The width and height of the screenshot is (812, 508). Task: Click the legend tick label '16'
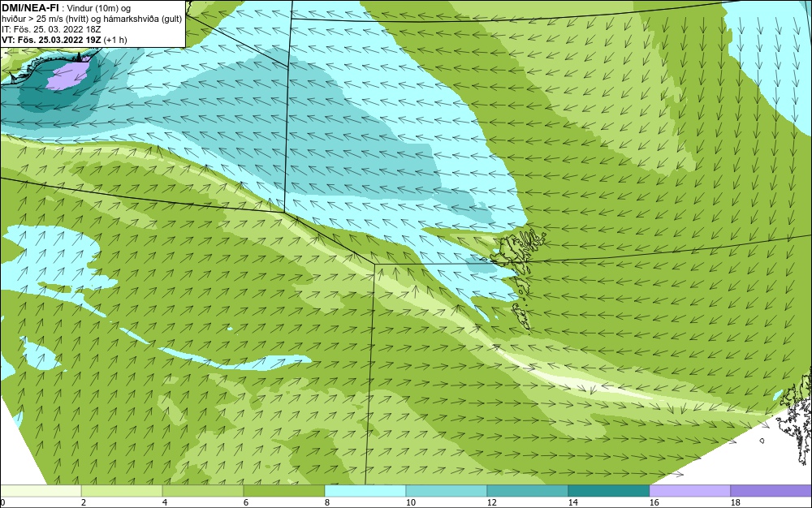[x=654, y=502]
